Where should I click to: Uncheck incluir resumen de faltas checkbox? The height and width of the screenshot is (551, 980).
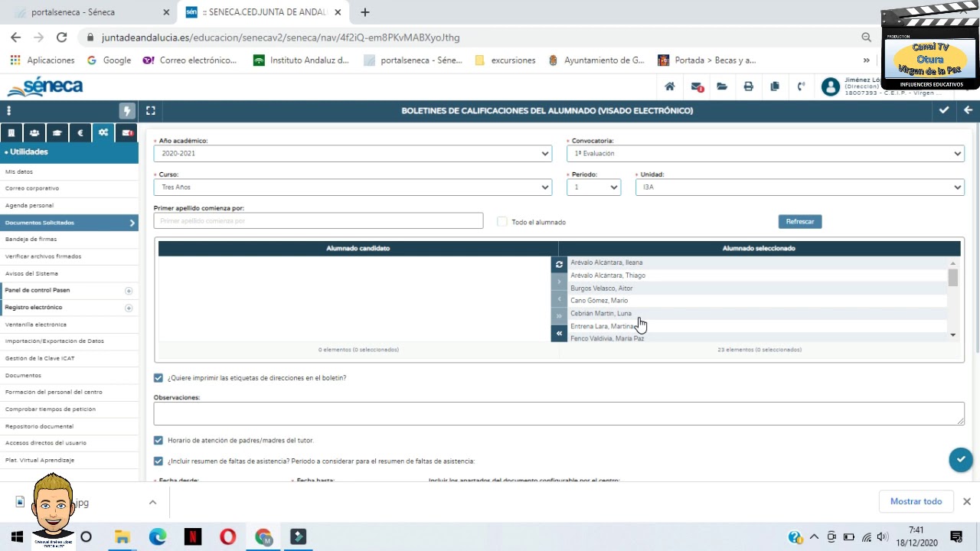click(x=158, y=461)
